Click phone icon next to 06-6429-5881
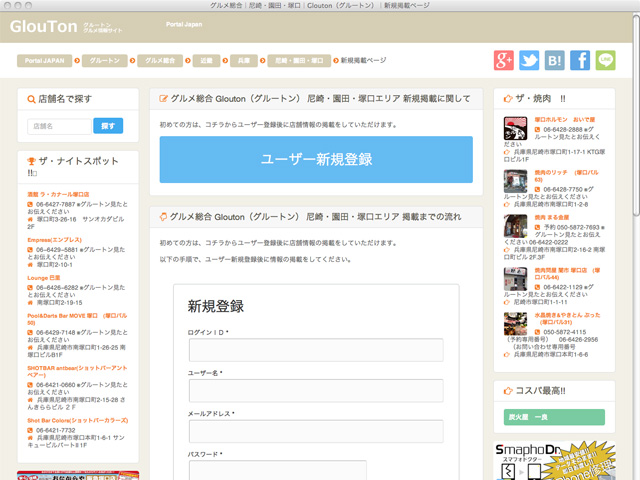 click(x=30, y=249)
